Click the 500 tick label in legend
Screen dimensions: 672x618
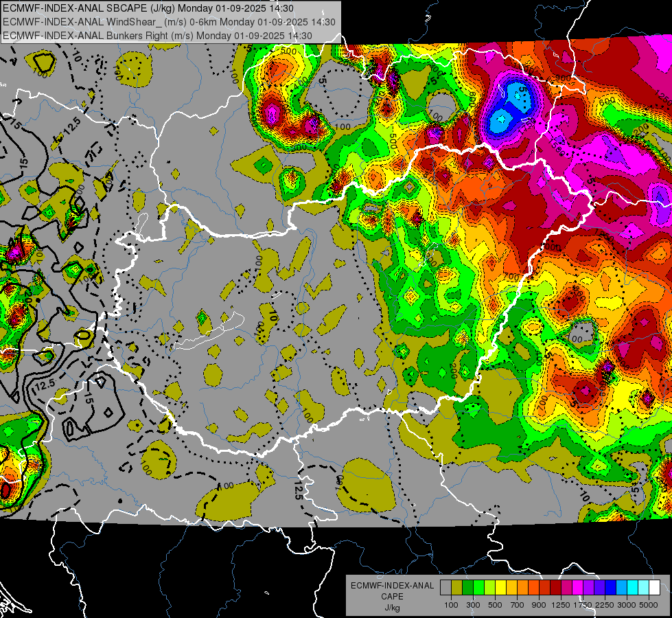click(x=495, y=605)
